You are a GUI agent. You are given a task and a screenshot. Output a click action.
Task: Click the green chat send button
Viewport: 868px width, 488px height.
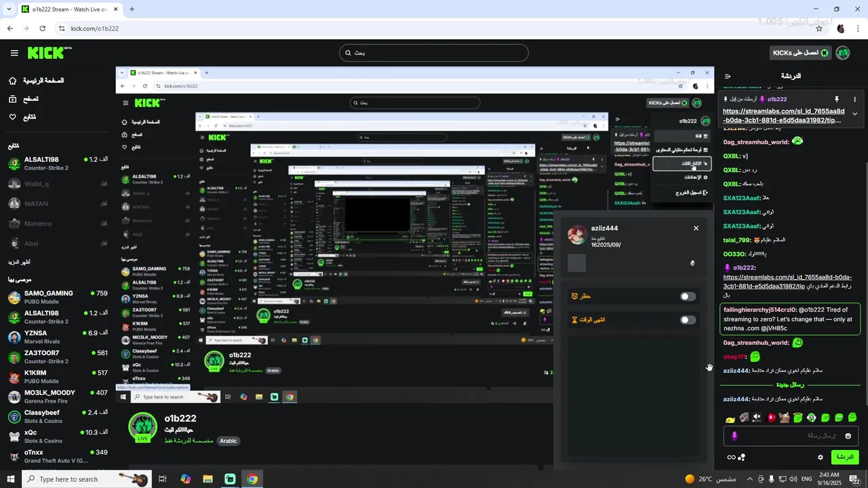point(845,457)
